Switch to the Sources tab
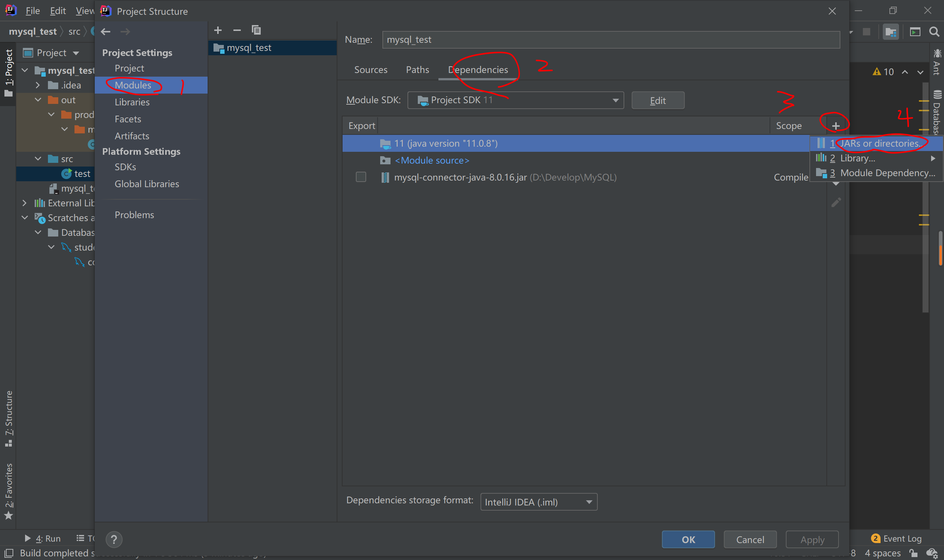 (371, 70)
